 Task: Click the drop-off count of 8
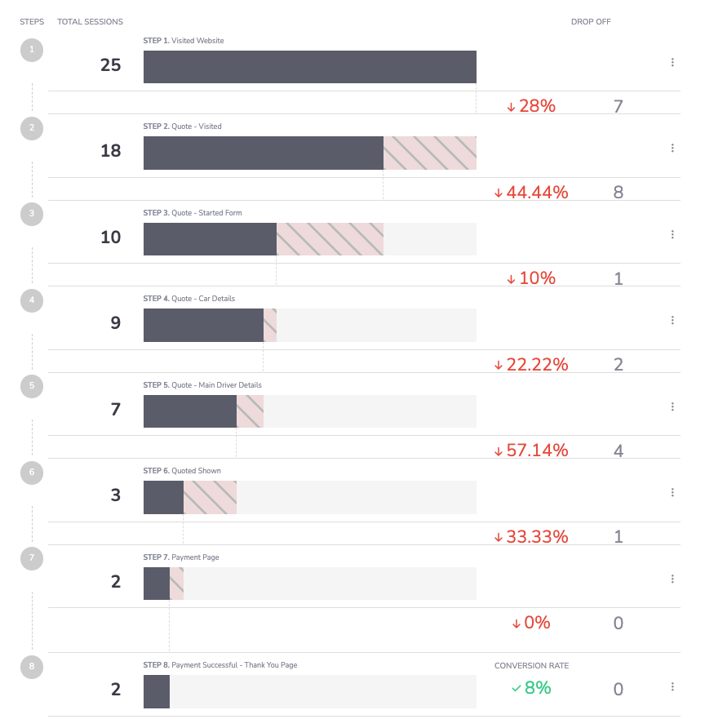point(618,193)
